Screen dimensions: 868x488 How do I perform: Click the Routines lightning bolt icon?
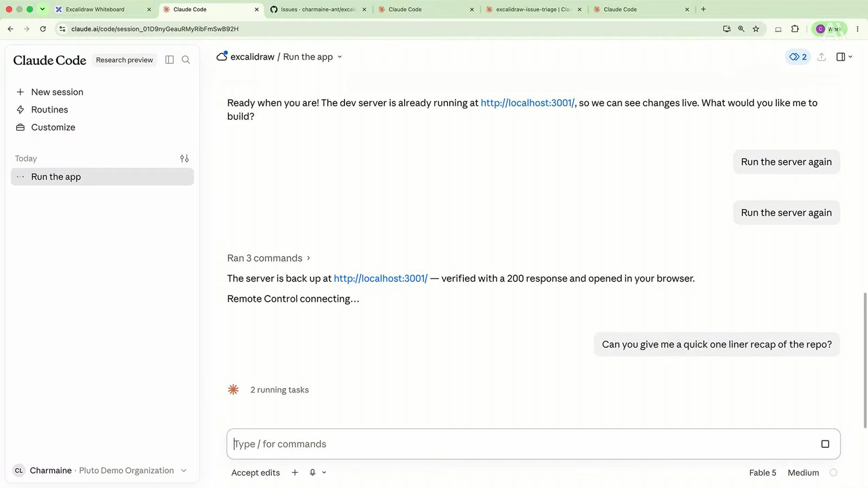tap(20, 110)
